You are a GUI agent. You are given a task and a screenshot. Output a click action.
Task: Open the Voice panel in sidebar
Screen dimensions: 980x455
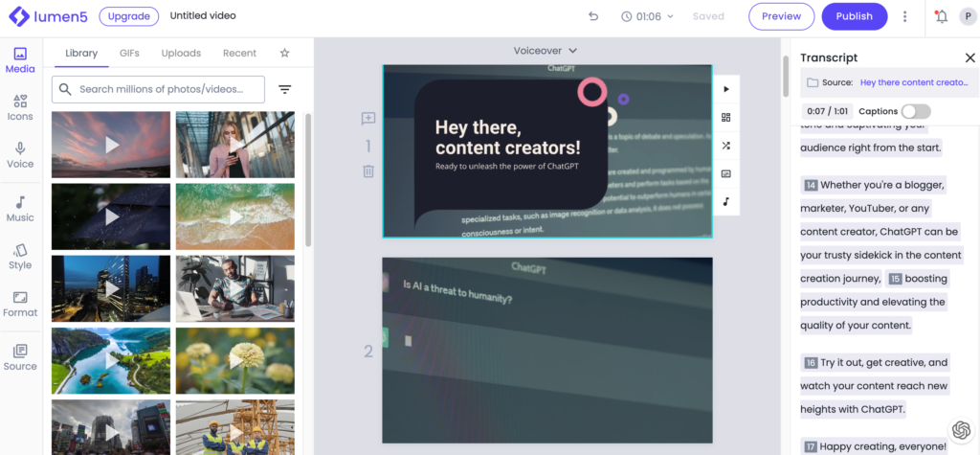tap(20, 154)
